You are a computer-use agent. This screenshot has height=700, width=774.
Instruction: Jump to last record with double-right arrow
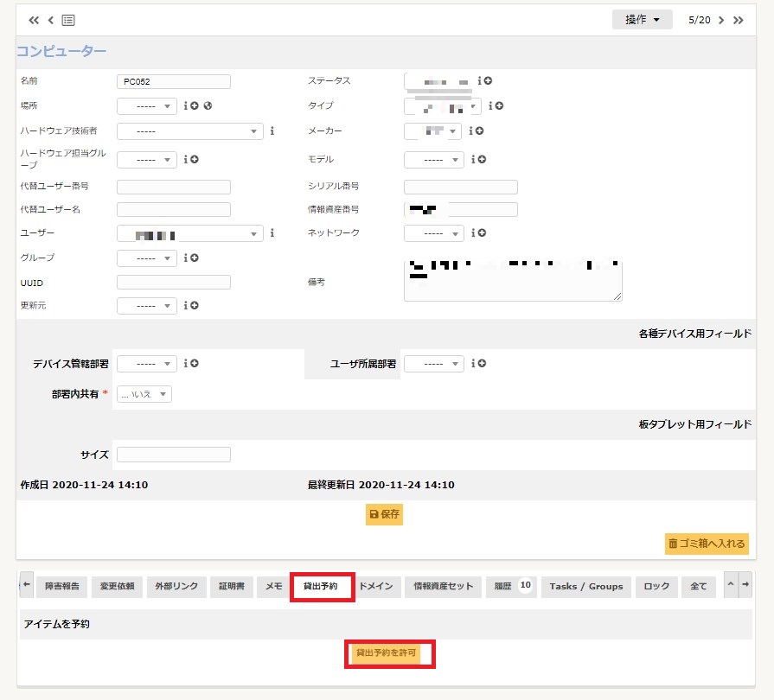[x=739, y=20]
